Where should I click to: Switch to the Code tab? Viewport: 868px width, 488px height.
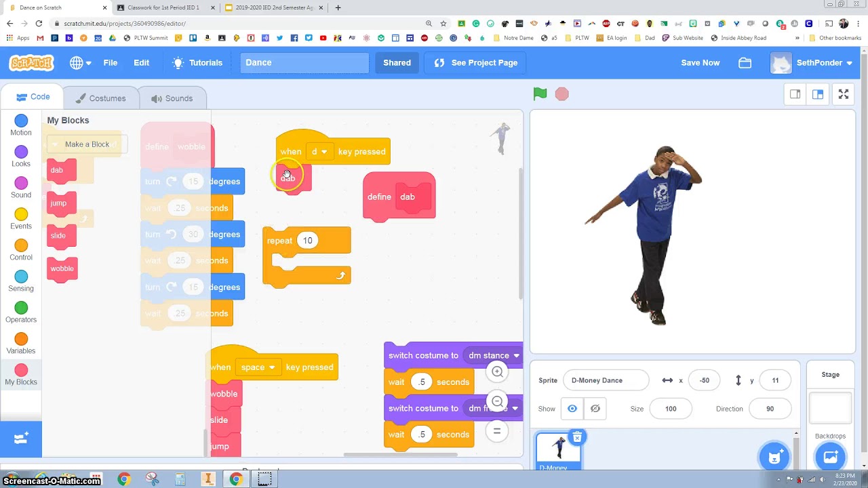pyautogui.click(x=33, y=97)
